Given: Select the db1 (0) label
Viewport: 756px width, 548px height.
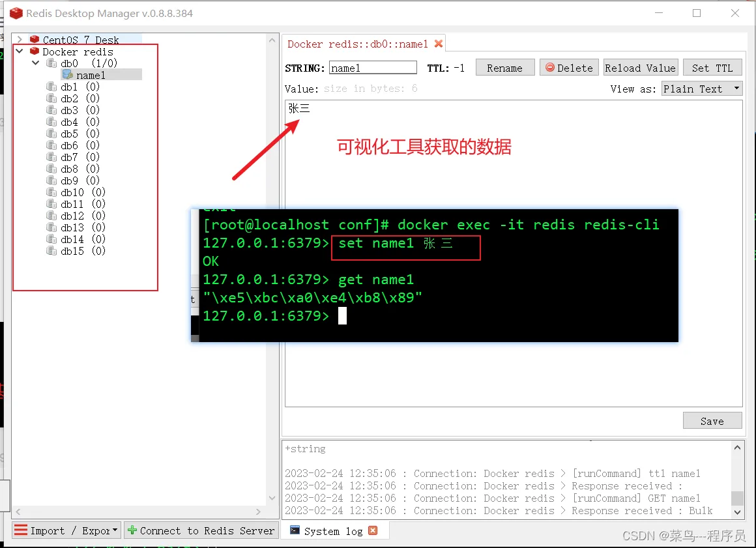Looking at the screenshot, I should pyautogui.click(x=80, y=87).
